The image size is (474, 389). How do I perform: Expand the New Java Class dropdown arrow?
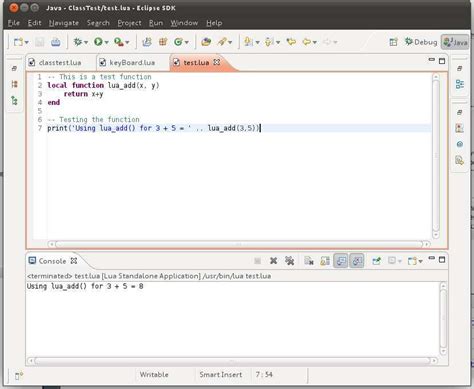(187, 42)
